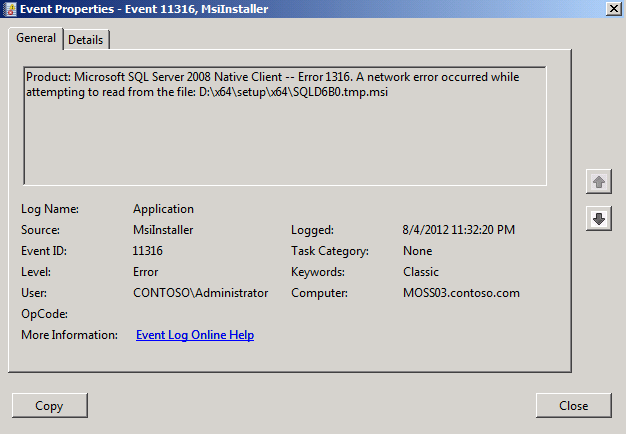
Task: Select the Source value 'MsiInstaller'
Action: (163, 230)
